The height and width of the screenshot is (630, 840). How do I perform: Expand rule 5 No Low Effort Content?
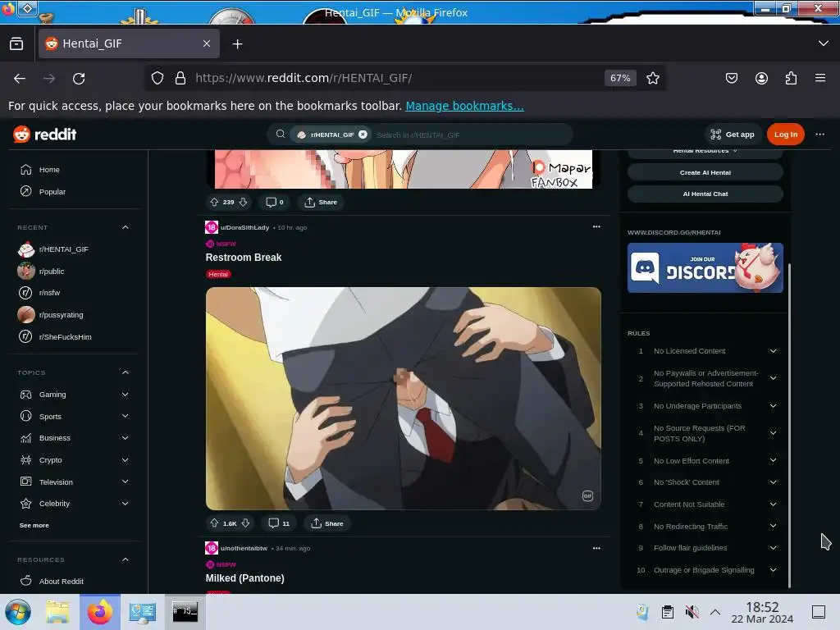click(773, 460)
